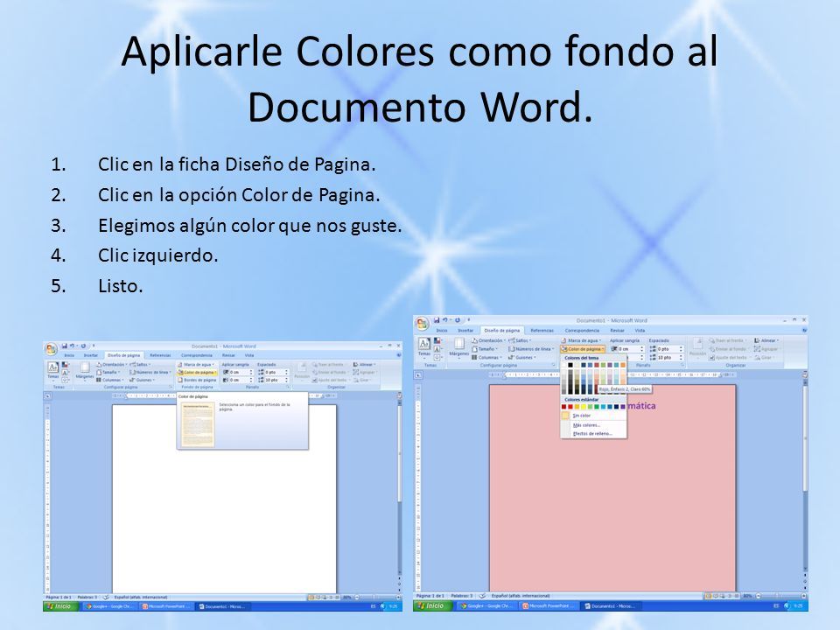840x630 pixels.
Task: Click 'Página: 1 de 1' in pink-page status bar
Action: coord(430,596)
